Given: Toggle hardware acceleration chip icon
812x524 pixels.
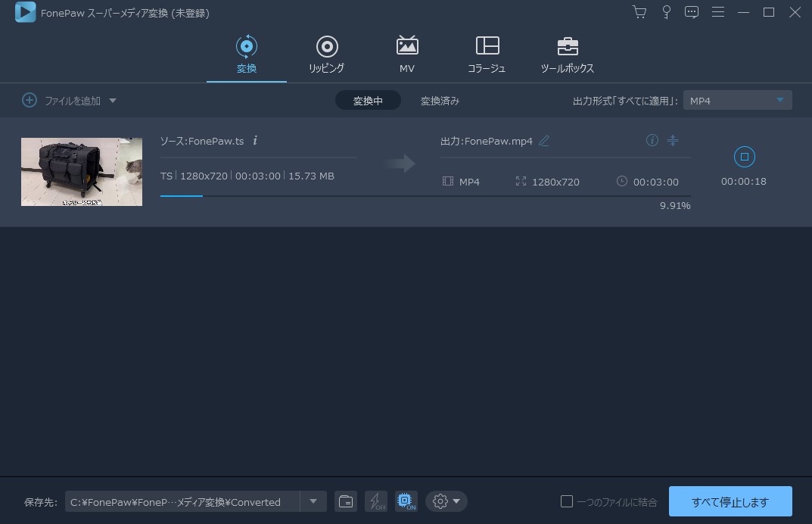Looking at the screenshot, I should coord(406,501).
